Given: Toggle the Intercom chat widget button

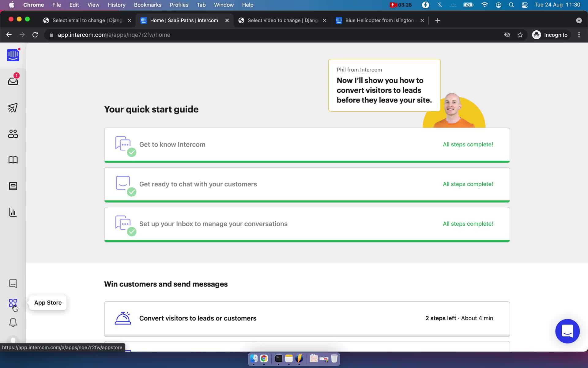Looking at the screenshot, I should pos(568,331).
